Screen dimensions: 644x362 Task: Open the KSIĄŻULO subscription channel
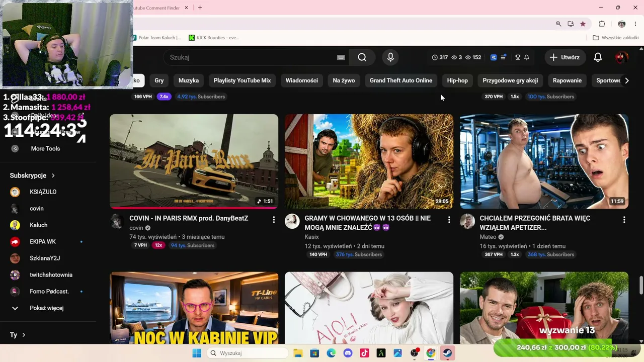click(x=43, y=192)
